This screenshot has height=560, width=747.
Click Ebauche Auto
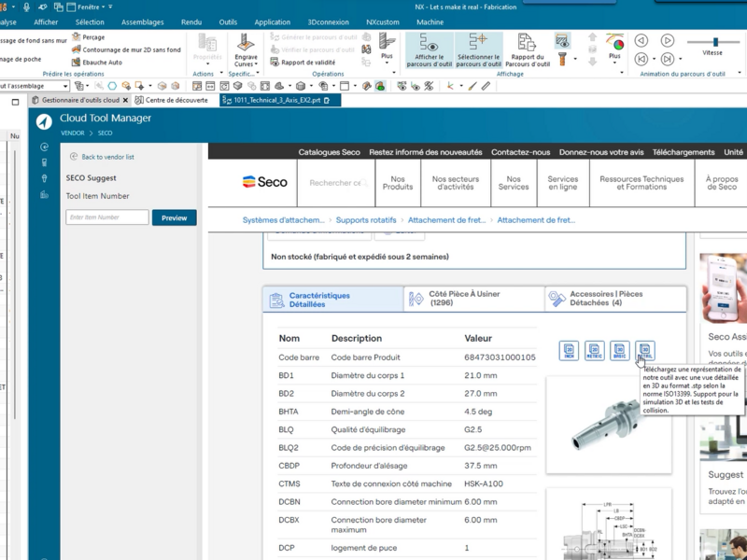(x=97, y=62)
